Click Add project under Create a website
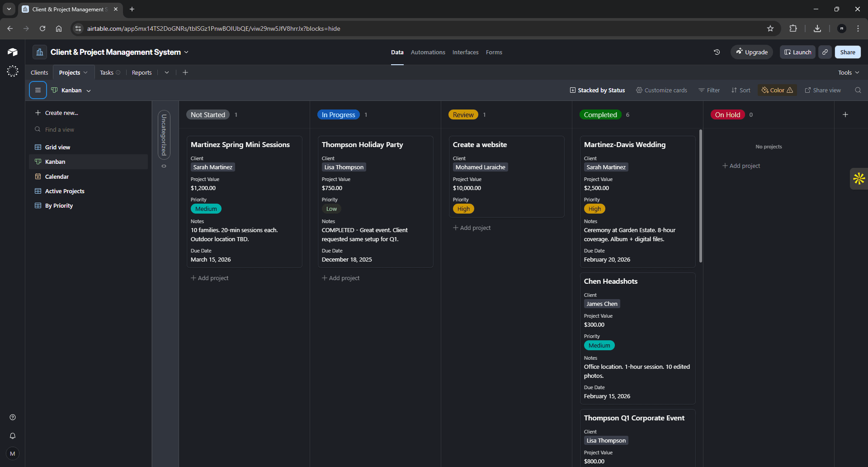 coord(472,228)
